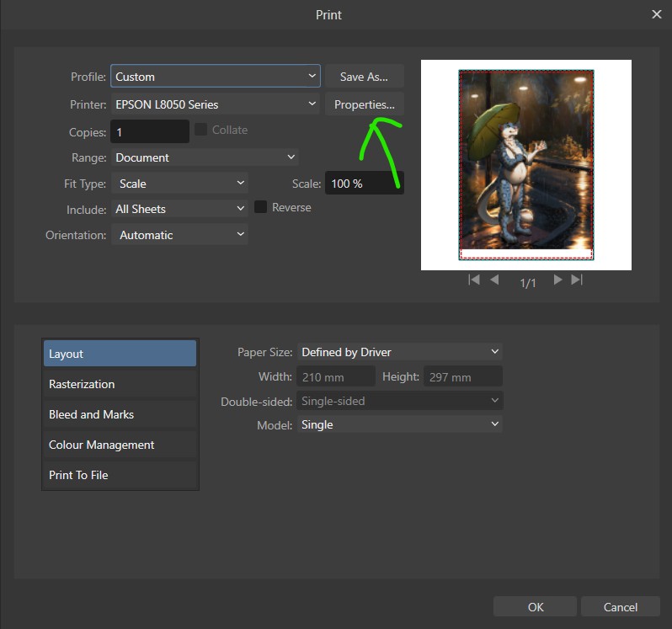Open printer Properties
This screenshot has height=629, width=672.
[364, 104]
